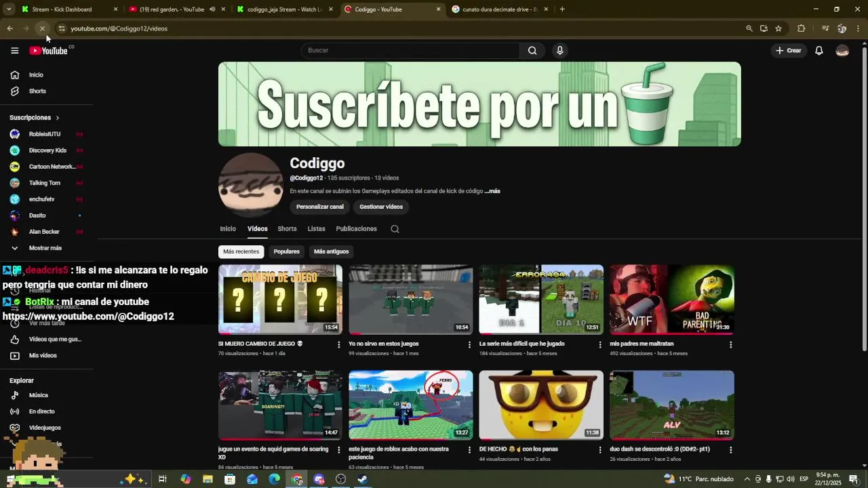This screenshot has width=868, height=488.
Task: Start voice search with the microphone icon
Action: tap(559, 50)
